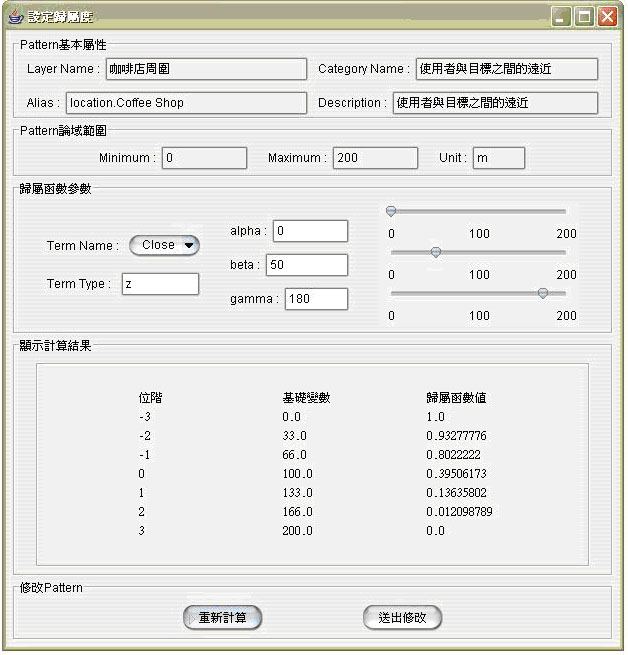Viewport: 628px width, 655px height.
Task: Click the Description text field
Action: coord(494,103)
